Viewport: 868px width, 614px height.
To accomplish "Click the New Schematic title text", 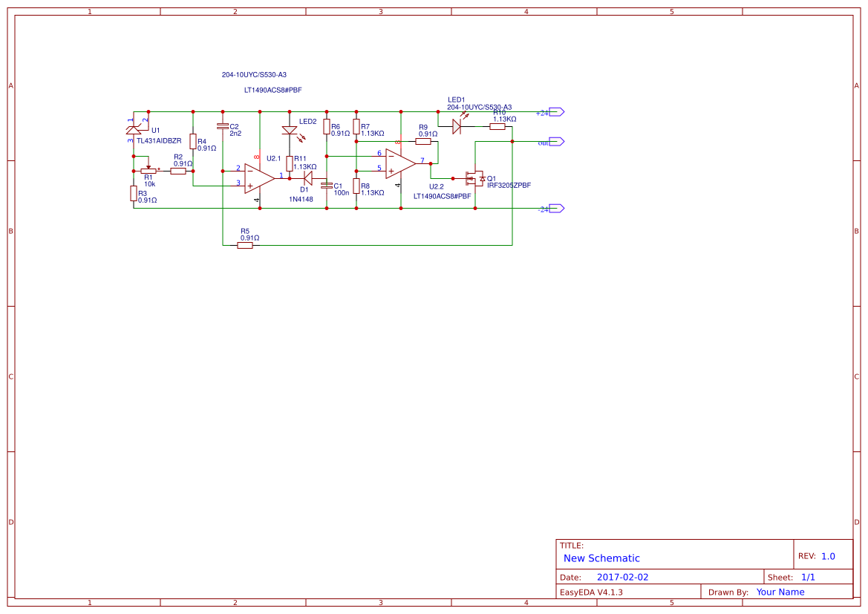I will tap(601, 558).
